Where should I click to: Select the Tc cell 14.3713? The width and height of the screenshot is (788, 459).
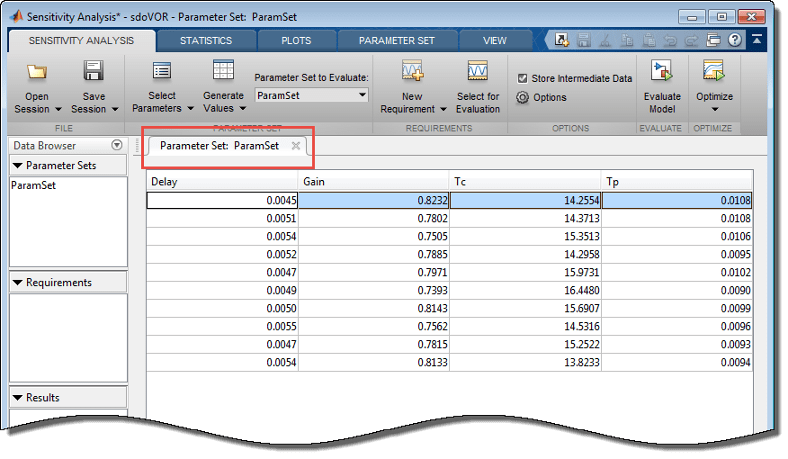(x=525, y=219)
